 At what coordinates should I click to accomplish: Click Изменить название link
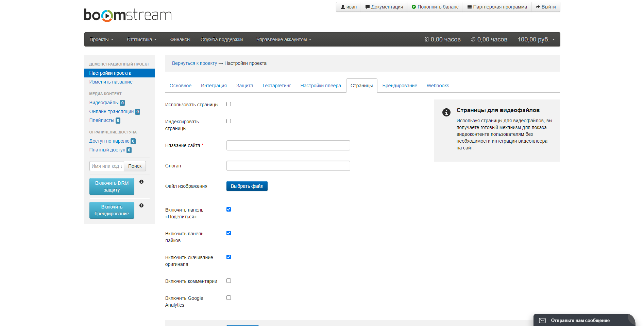111,82
